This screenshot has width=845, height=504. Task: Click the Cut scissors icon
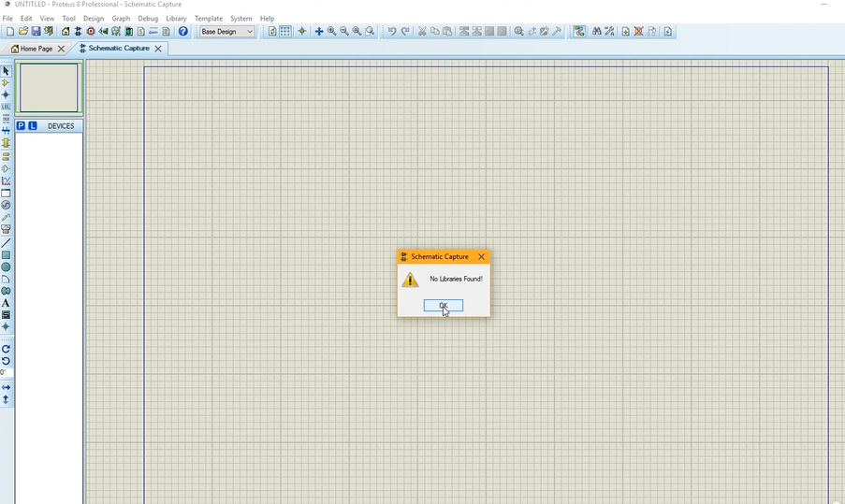tap(422, 31)
